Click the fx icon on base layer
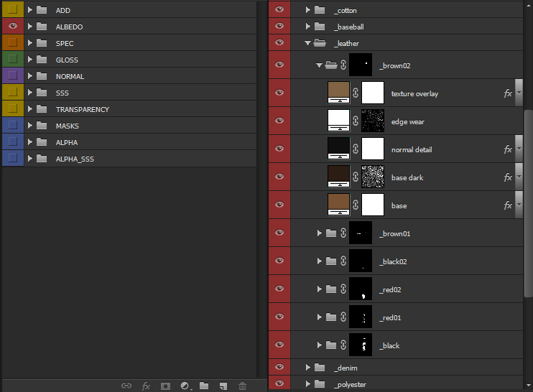The image size is (533, 392). [508, 205]
